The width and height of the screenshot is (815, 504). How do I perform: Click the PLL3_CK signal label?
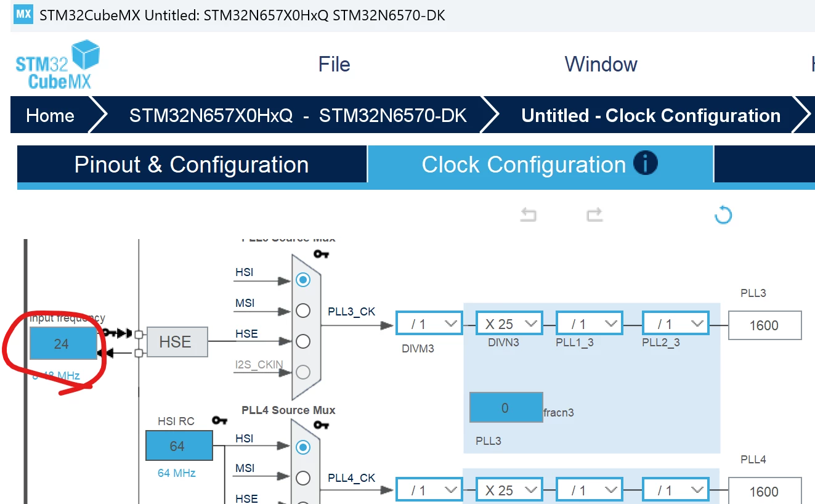click(352, 312)
